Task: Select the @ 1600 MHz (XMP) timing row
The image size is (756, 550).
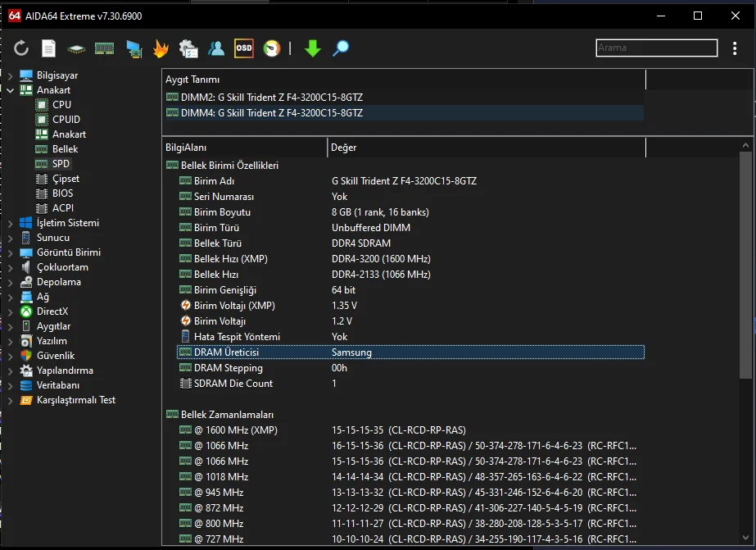Action: tap(411, 430)
